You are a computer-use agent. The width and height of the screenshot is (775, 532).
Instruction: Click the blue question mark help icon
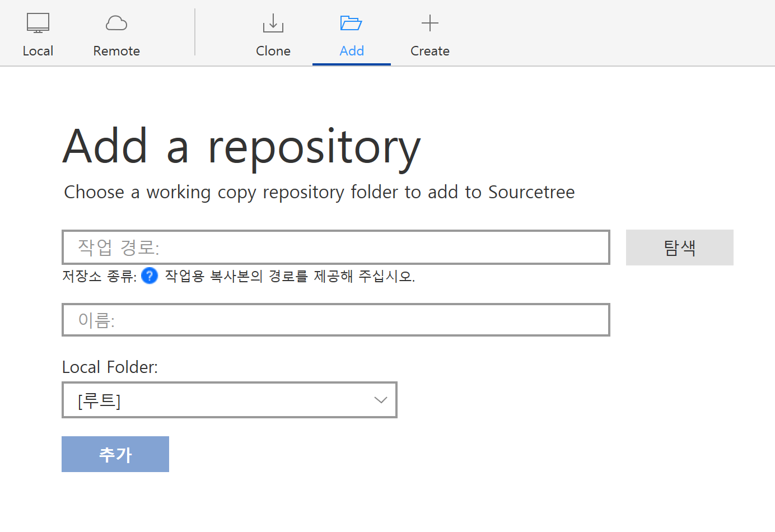[150, 276]
